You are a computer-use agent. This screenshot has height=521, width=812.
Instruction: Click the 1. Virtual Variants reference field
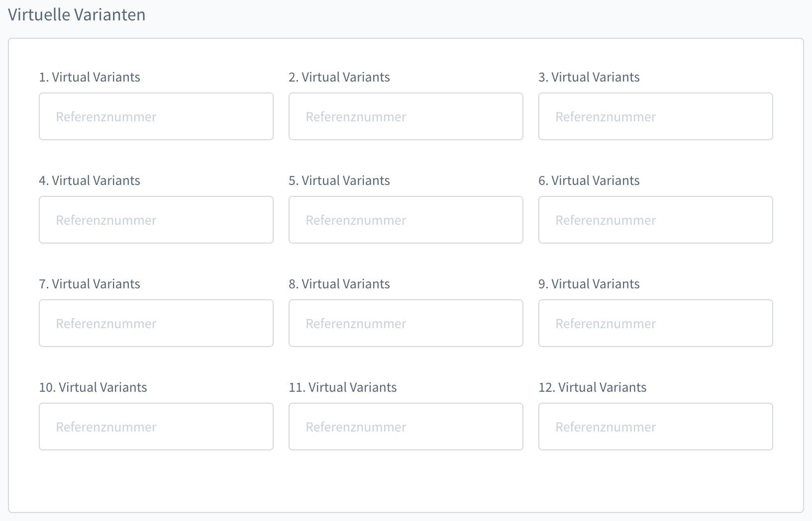[156, 116]
